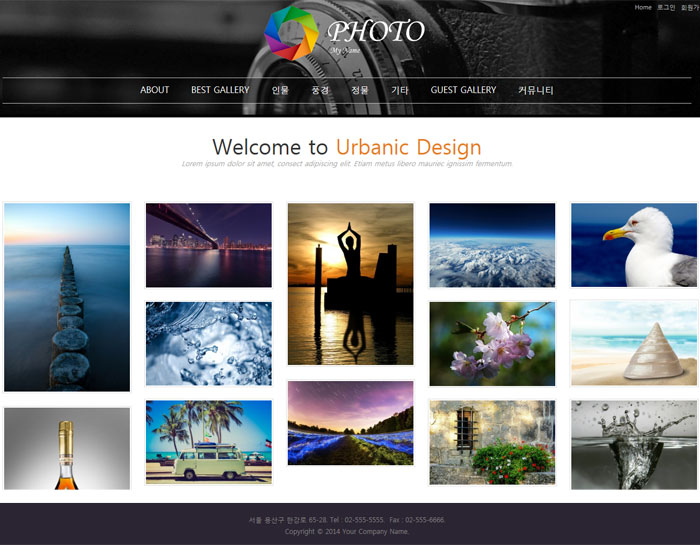Select the cherry blossom photo
This screenshot has width=700, height=545.
pos(492,344)
